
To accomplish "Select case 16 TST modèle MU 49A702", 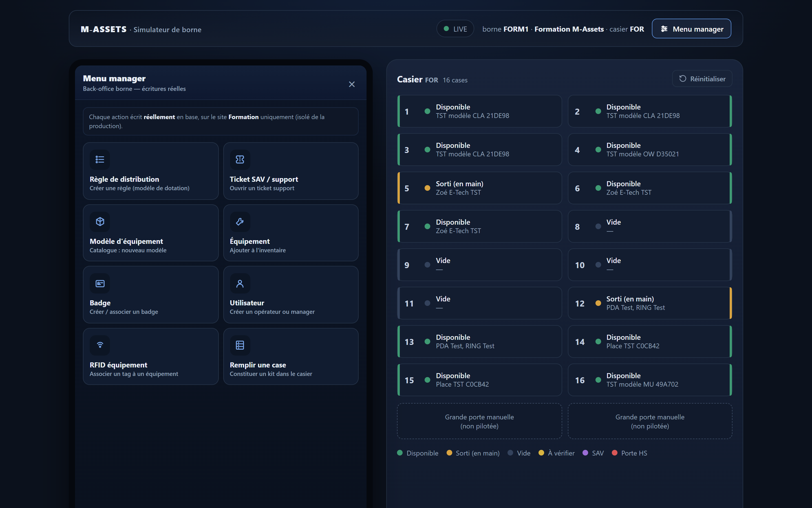I will point(650,380).
